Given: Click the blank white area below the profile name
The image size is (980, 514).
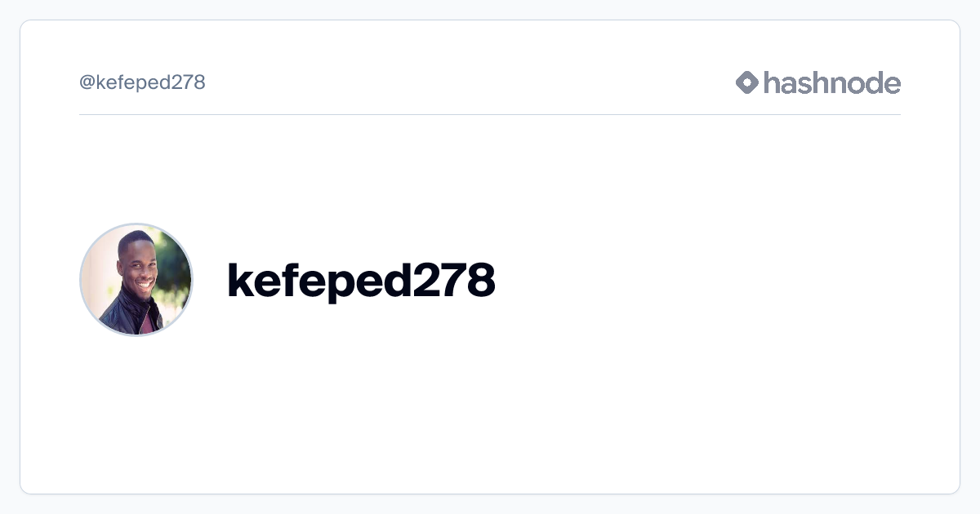Looking at the screenshot, I should (x=490, y=408).
